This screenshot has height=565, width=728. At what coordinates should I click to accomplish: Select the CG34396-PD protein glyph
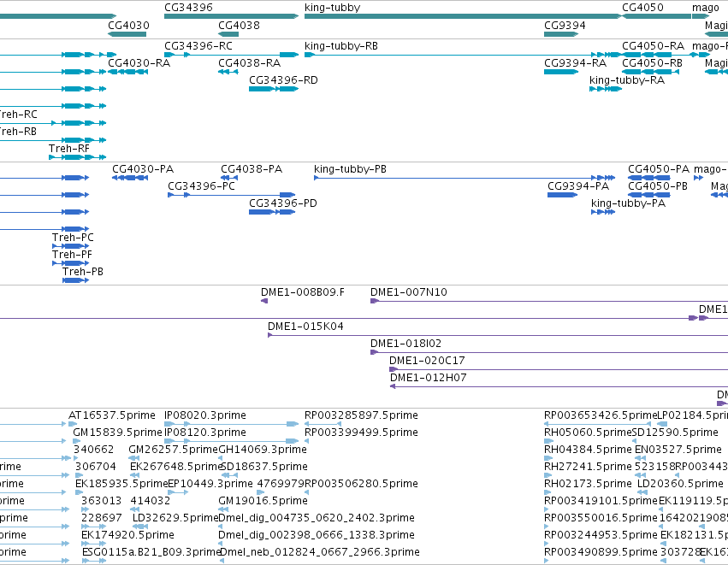coord(272,213)
